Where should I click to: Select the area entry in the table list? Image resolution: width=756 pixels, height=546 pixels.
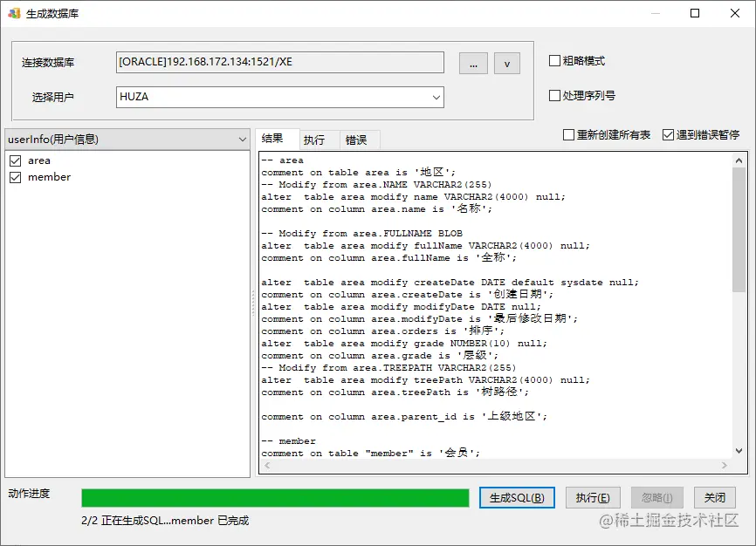[39, 160]
